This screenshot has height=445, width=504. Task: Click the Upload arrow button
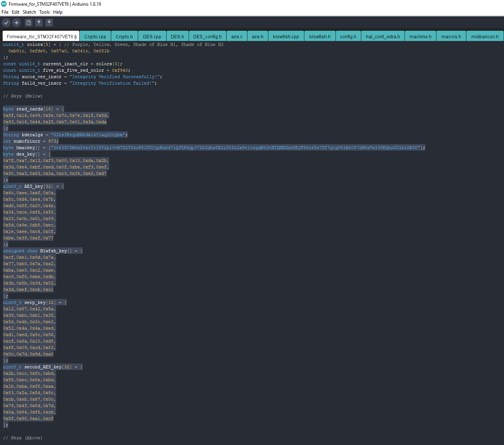tap(16, 23)
